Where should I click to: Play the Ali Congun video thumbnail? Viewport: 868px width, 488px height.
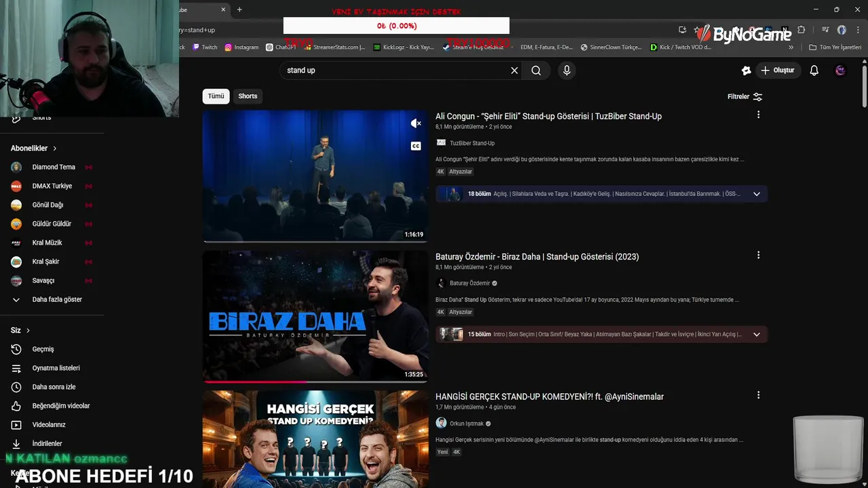(x=315, y=176)
